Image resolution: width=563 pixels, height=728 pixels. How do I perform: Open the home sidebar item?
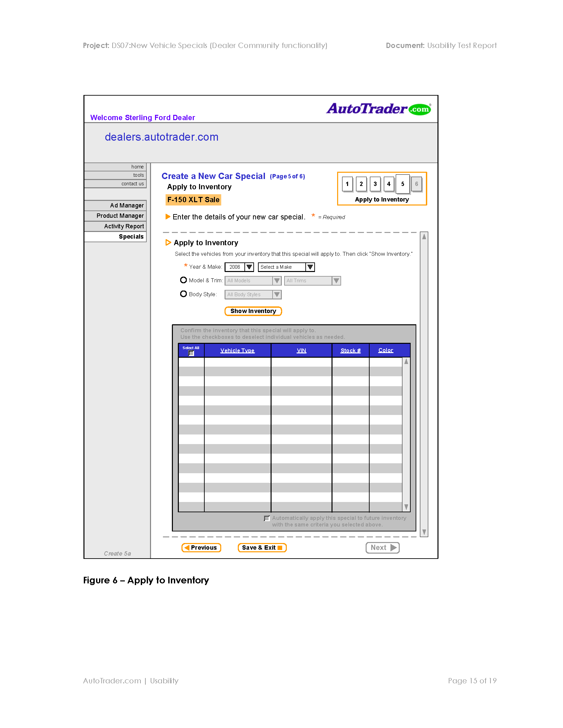point(115,167)
